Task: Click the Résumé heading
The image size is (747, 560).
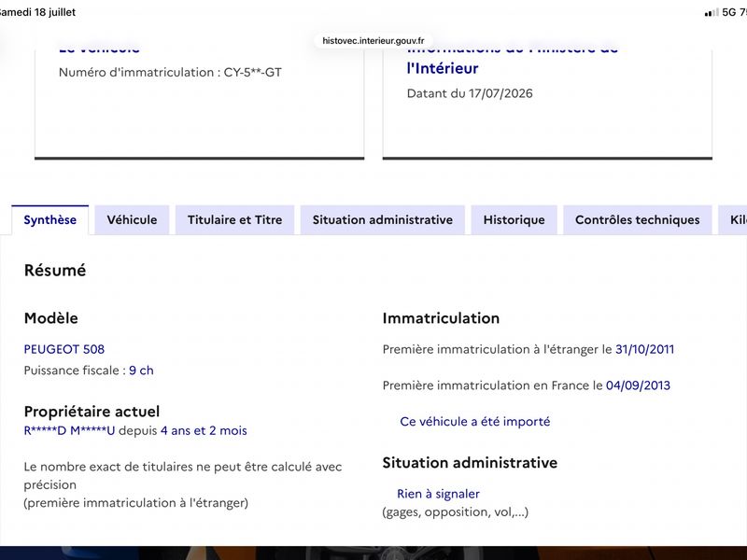Action: point(55,270)
